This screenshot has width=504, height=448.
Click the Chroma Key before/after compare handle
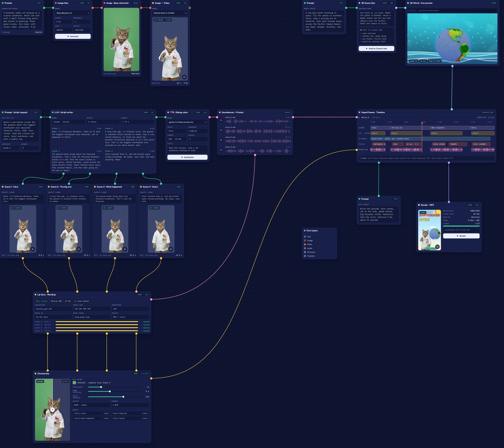tap(52, 410)
